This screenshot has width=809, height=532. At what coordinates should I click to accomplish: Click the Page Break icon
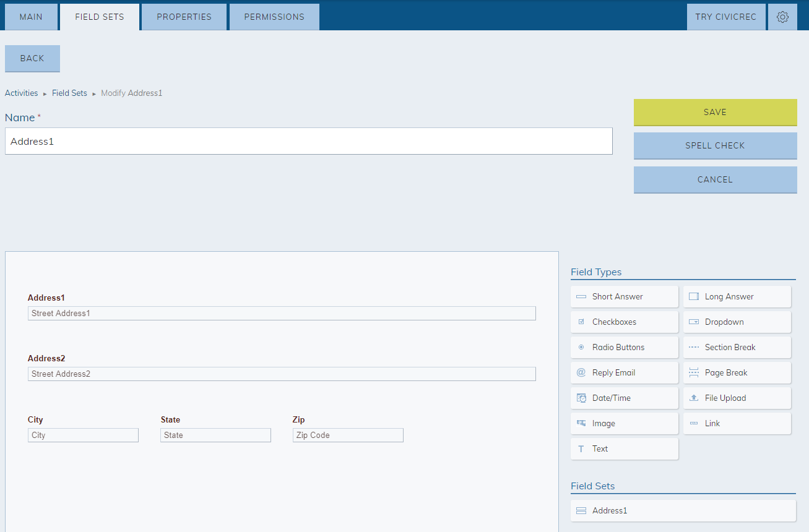694,373
